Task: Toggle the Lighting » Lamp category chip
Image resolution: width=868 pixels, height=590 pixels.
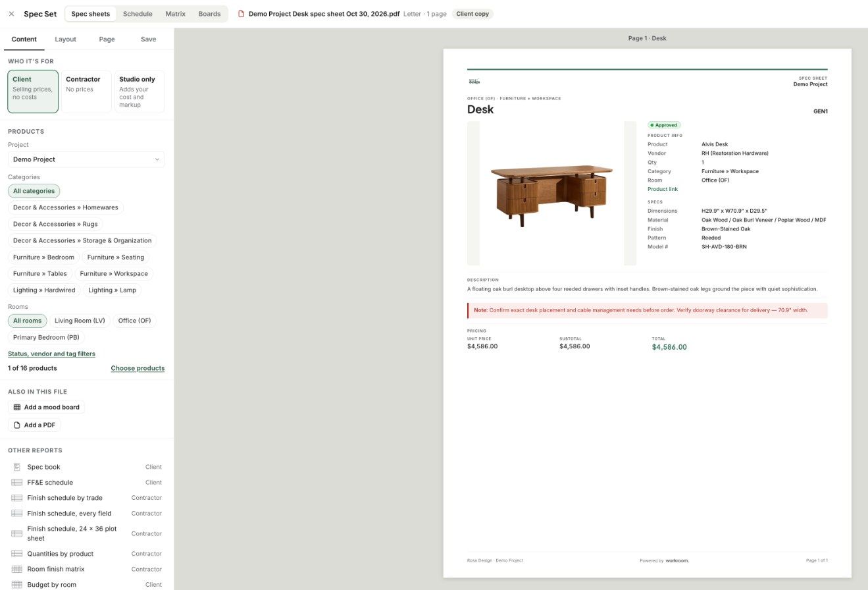Action: 113,290
